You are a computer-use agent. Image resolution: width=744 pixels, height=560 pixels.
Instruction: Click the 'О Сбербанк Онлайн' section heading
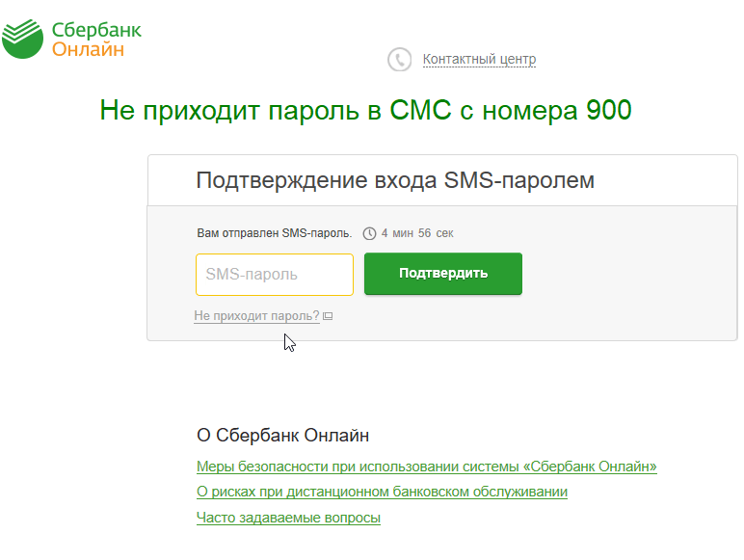282,436
